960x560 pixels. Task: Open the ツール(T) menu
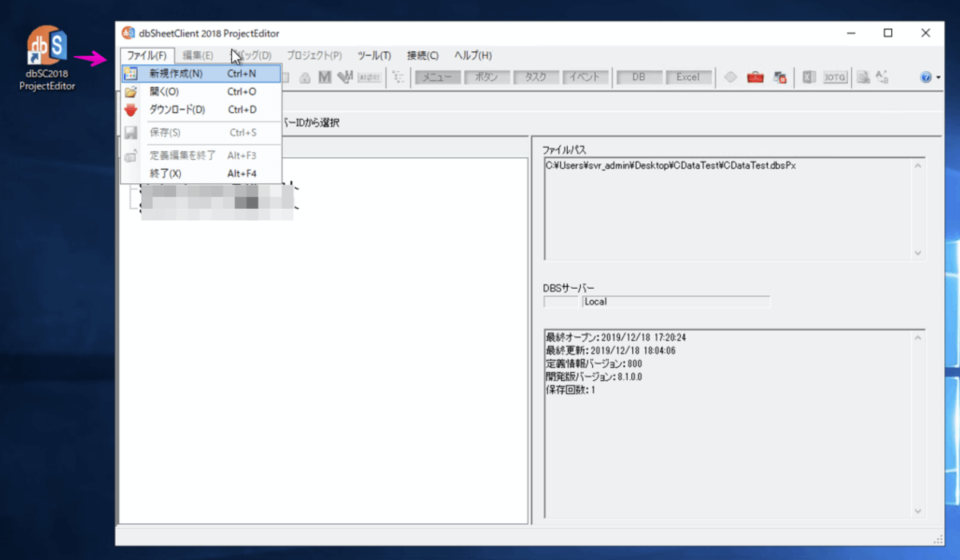click(x=374, y=55)
